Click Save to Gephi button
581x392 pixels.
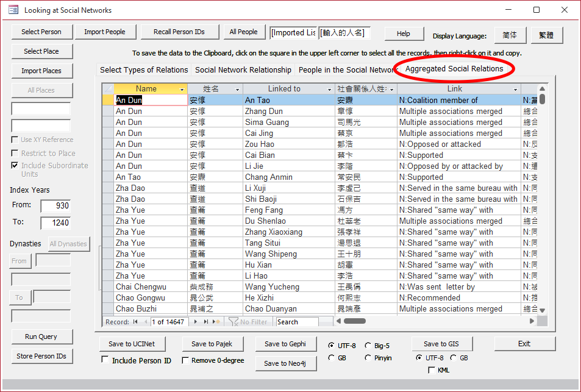[285, 344]
